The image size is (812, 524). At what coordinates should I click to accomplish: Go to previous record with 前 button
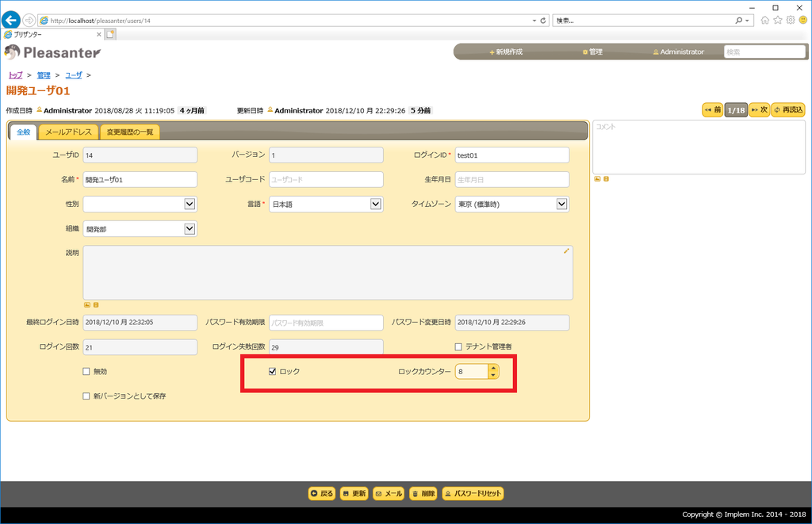point(713,109)
